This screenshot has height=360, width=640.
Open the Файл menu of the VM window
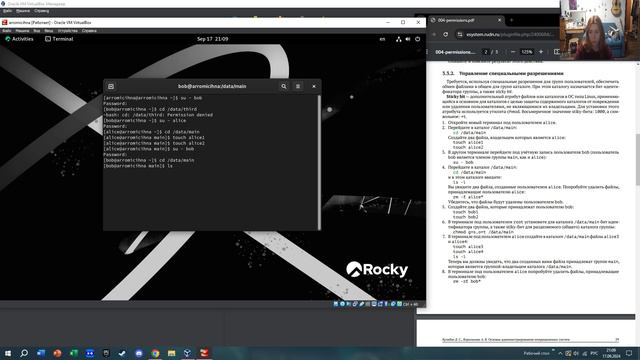tap(7, 31)
